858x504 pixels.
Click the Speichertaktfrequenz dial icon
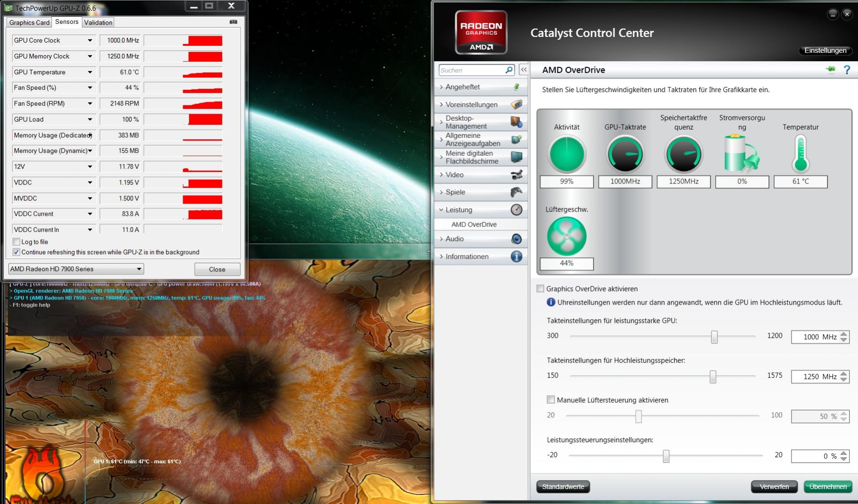pos(684,154)
